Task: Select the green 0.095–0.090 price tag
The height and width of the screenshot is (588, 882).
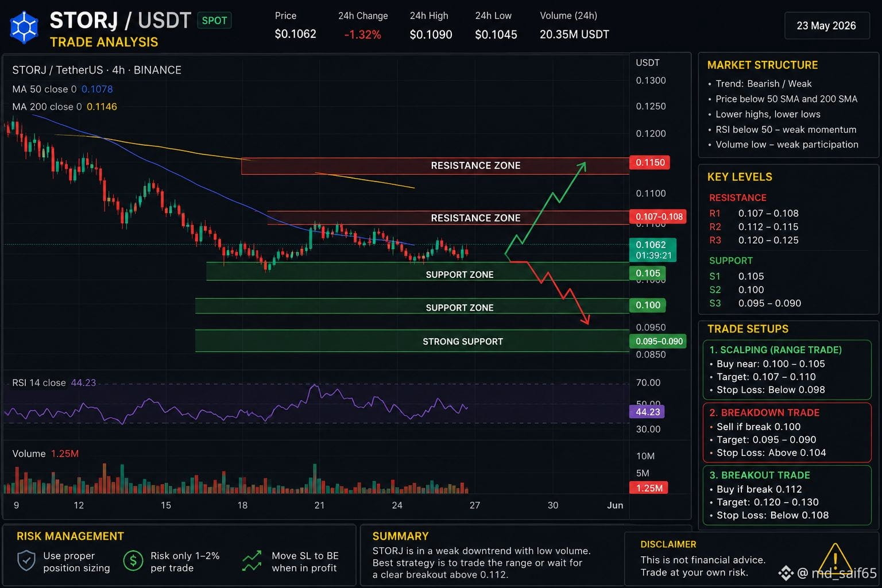Action: tap(659, 341)
